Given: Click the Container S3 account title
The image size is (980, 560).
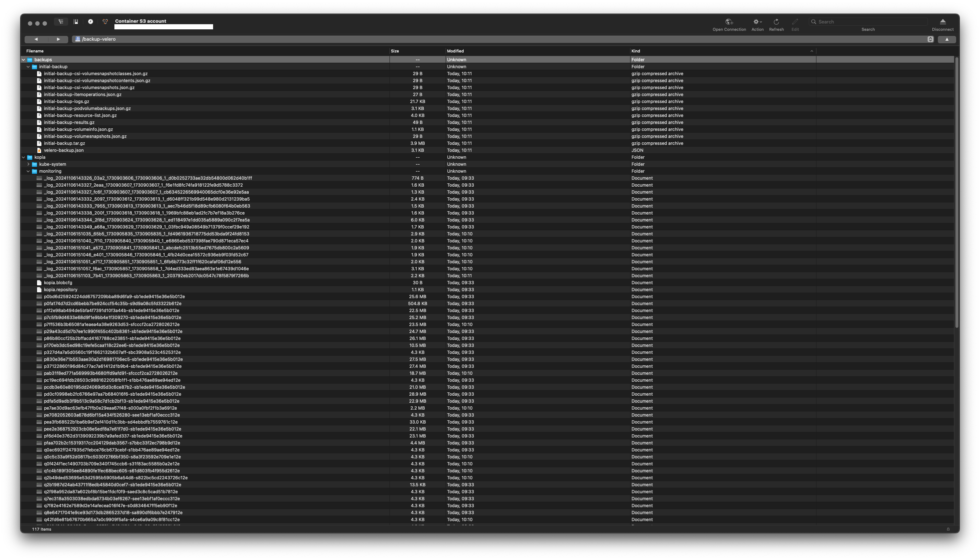Looking at the screenshot, I should 140,21.
